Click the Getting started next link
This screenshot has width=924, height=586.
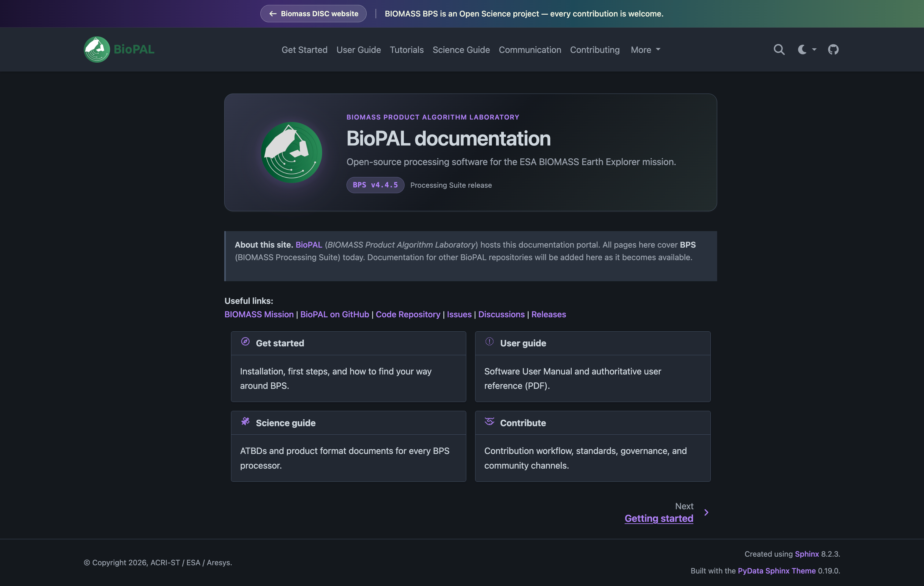click(x=658, y=518)
